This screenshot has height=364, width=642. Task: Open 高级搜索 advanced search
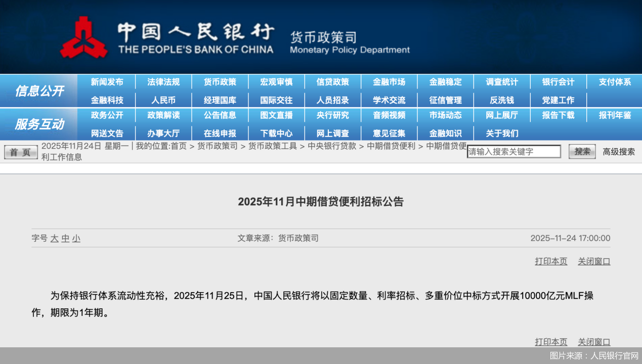pyautogui.click(x=618, y=151)
